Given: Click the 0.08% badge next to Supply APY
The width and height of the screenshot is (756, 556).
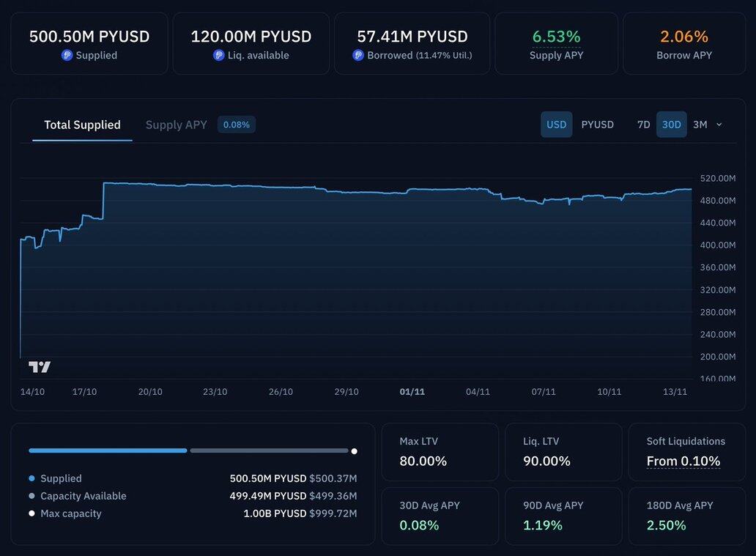Looking at the screenshot, I should [236, 125].
